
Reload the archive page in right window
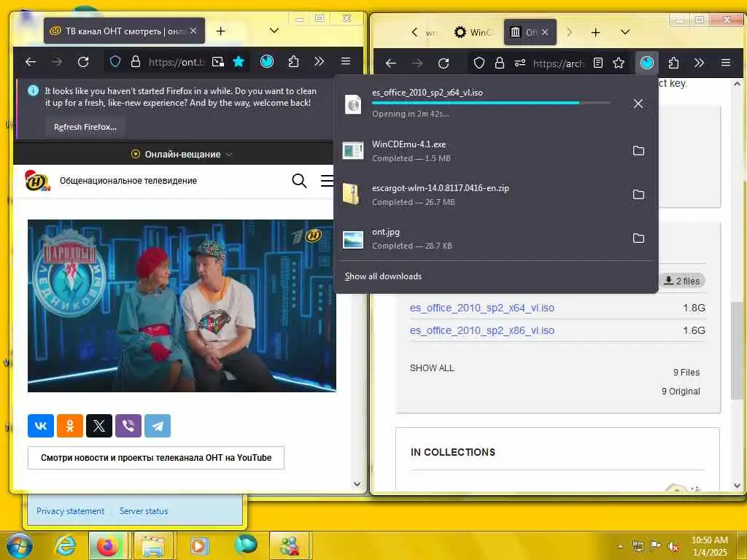444,63
